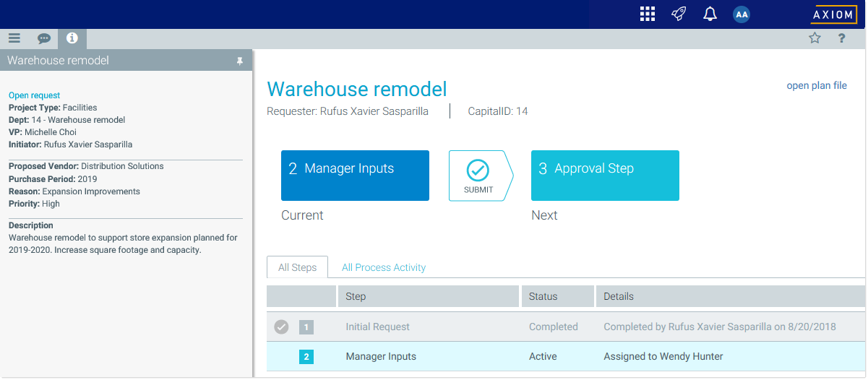This screenshot has height=380, width=868.
Task: Click the Open request link
Action: tap(34, 95)
